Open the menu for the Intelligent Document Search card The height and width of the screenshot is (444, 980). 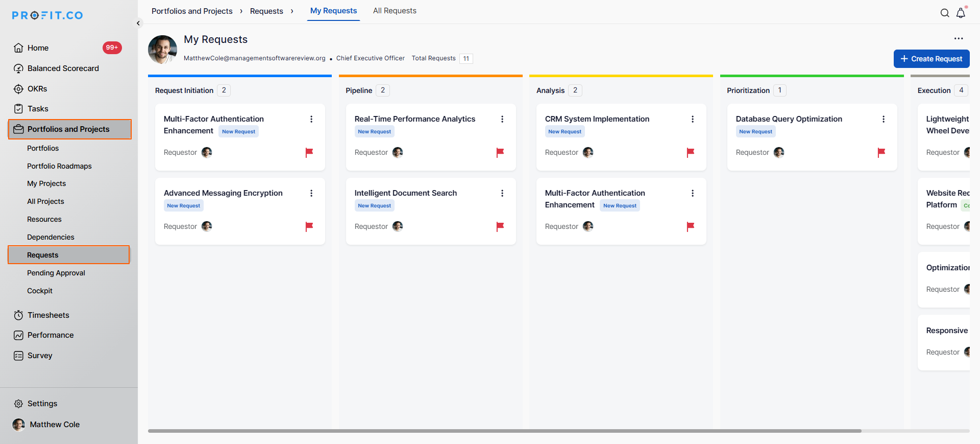502,193
